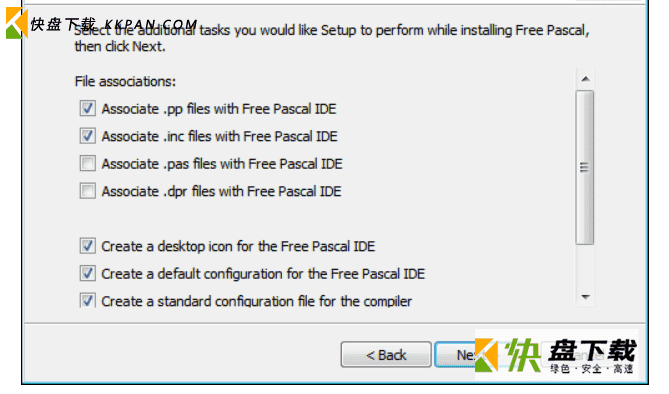Uncheck Associate .pp files checkbox
Screen dimensions: 669x394
coord(87,108)
